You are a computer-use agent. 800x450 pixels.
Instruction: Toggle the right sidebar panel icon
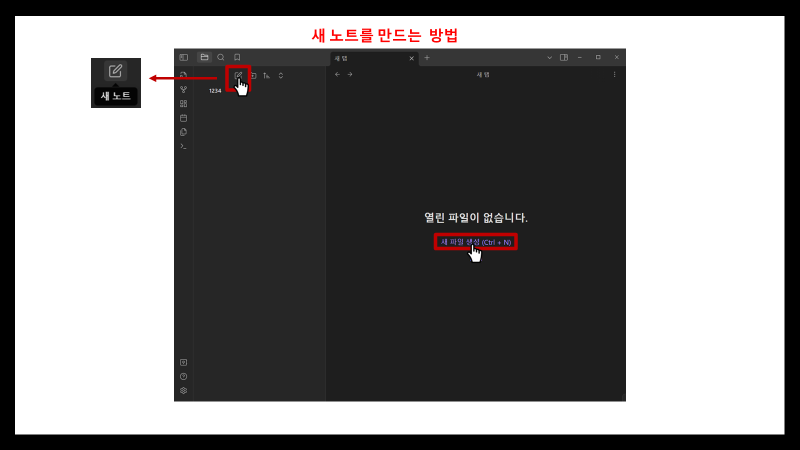564,58
